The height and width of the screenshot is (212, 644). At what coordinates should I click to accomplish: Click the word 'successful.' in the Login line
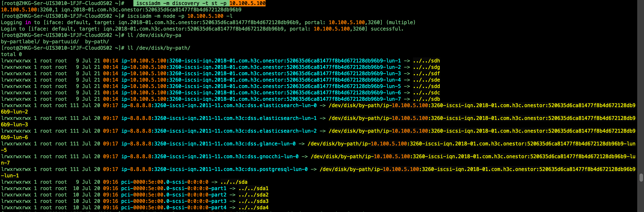tap(387, 29)
